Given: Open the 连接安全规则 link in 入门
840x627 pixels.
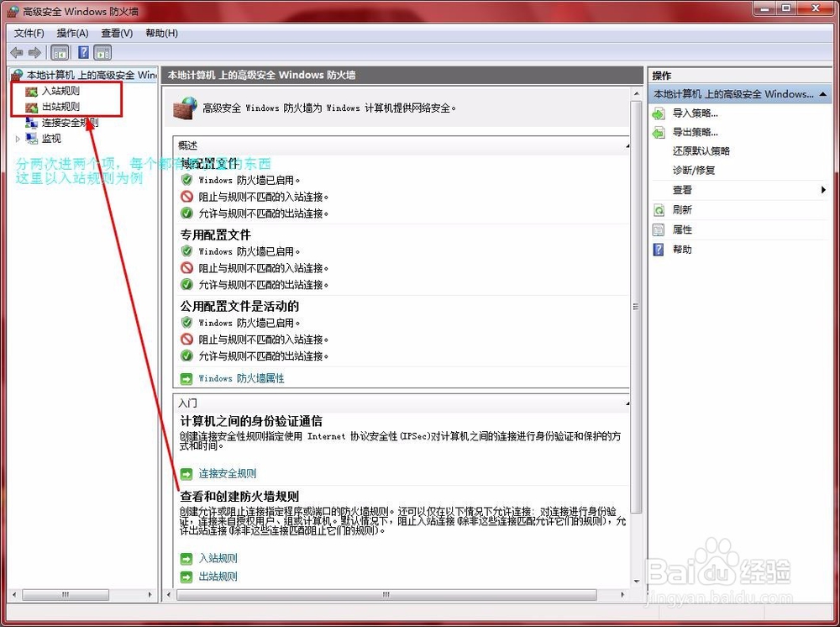Looking at the screenshot, I should tap(228, 473).
